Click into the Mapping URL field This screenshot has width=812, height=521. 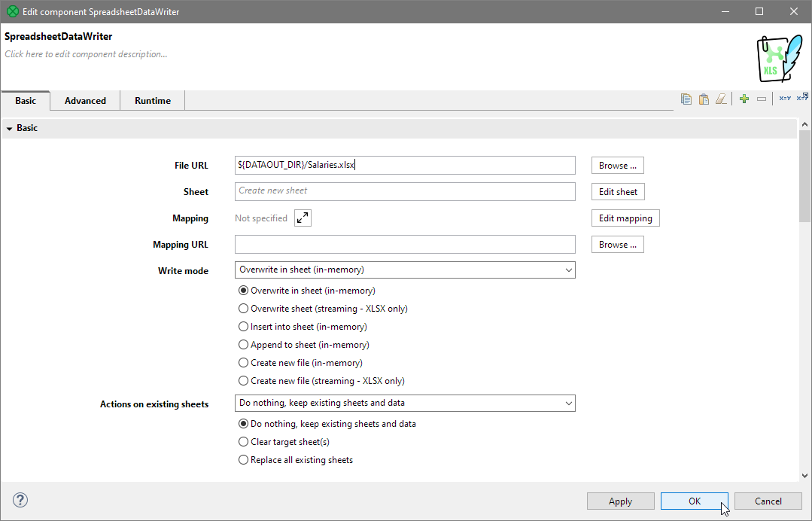pos(405,245)
